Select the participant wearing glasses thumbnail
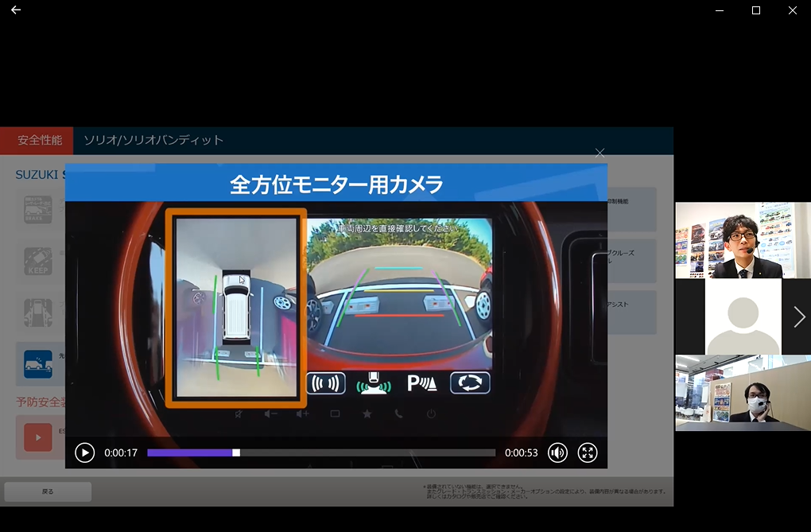 click(743, 240)
